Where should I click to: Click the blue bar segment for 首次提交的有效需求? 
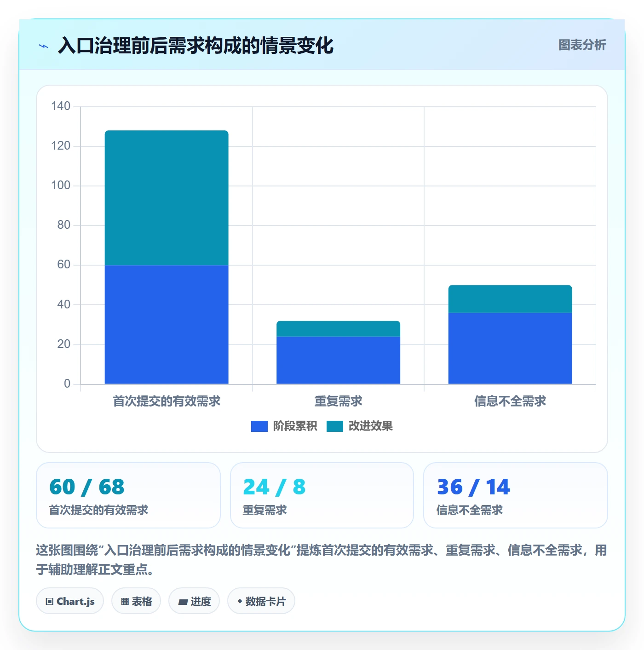click(167, 325)
